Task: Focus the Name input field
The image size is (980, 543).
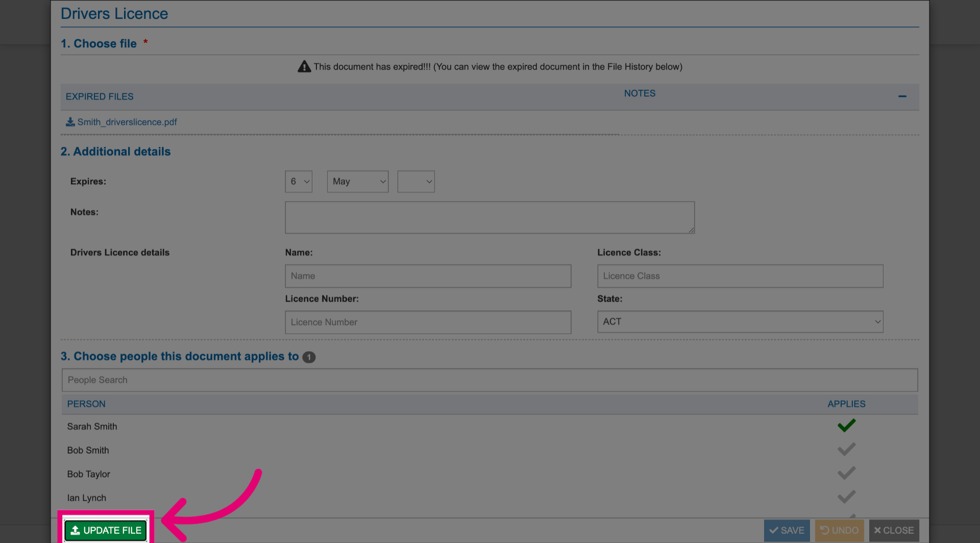Action: [x=428, y=276]
